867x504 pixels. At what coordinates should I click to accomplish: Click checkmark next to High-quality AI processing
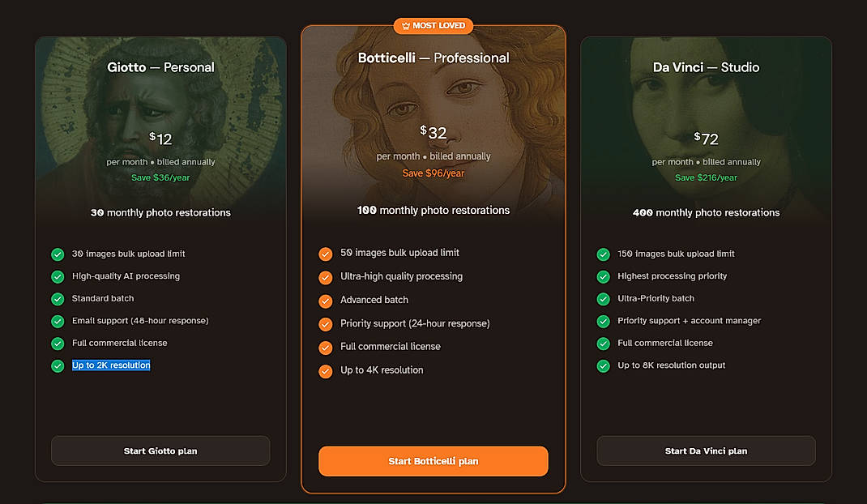pyautogui.click(x=58, y=276)
